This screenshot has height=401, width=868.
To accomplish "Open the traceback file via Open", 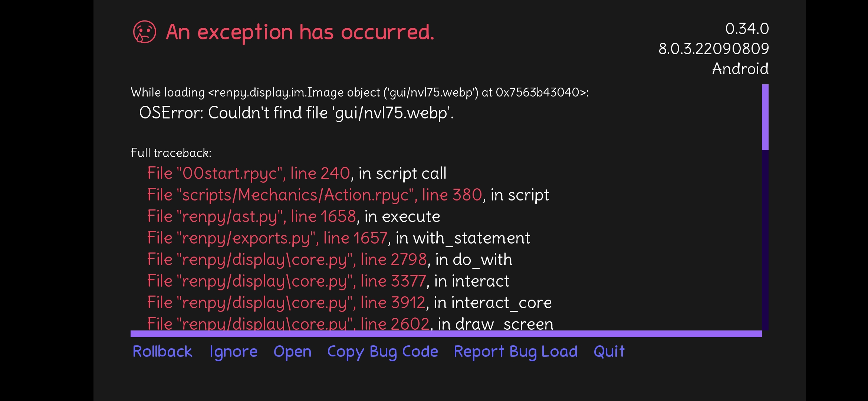I will tap(292, 351).
